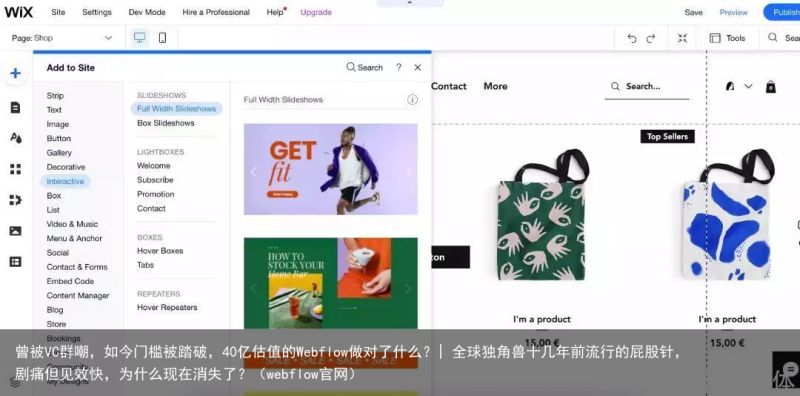Image resolution: width=800 pixels, height=396 pixels.
Task: Open the Help menu
Action: tap(275, 12)
